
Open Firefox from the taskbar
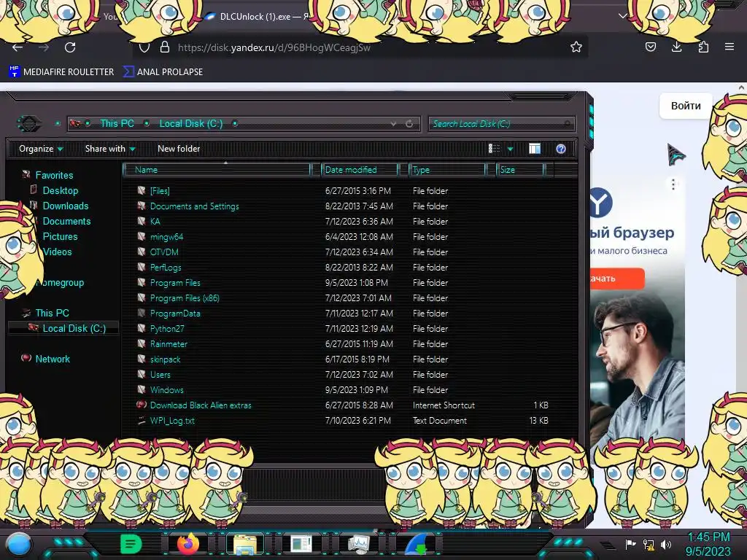click(x=187, y=544)
